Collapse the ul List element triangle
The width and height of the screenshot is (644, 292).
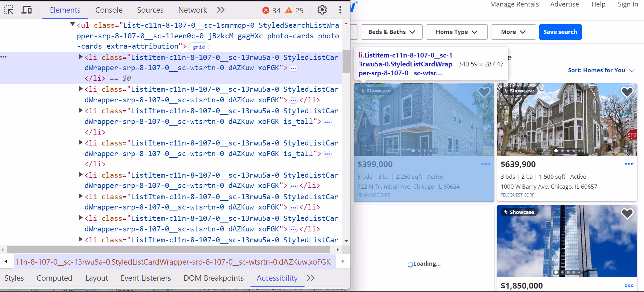73,24
